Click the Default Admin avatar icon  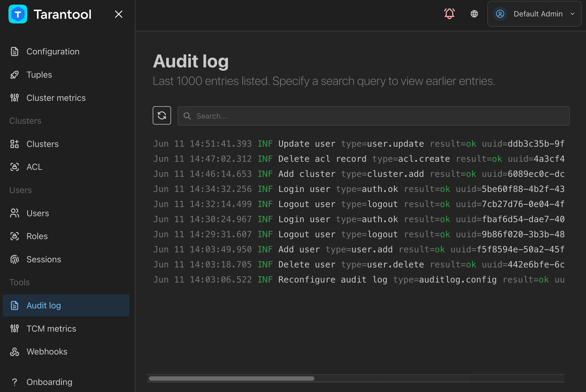500,14
